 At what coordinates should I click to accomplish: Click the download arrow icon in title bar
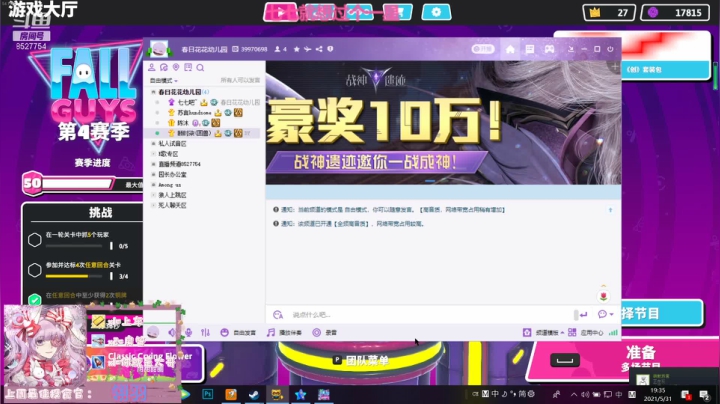(x=571, y=49)
